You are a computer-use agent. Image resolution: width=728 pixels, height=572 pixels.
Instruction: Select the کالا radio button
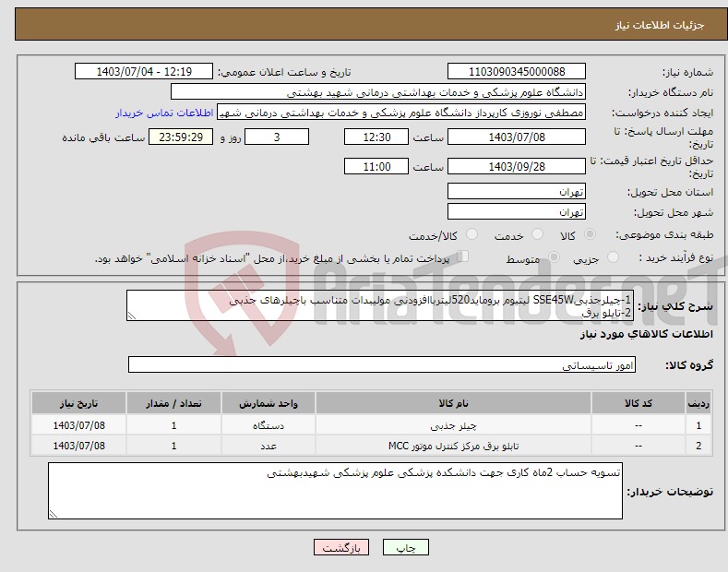(x=590, y=234)
